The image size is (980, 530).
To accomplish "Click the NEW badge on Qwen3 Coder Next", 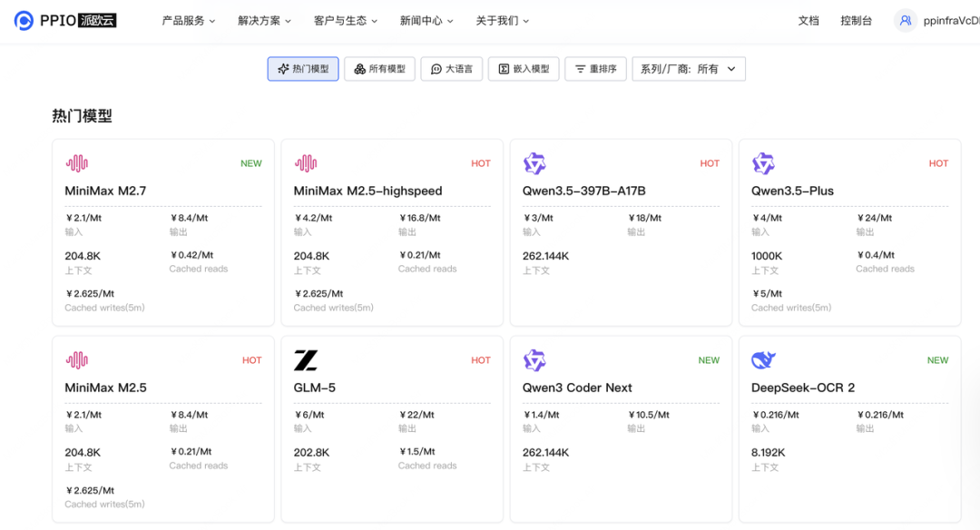I will click(709, 360).
